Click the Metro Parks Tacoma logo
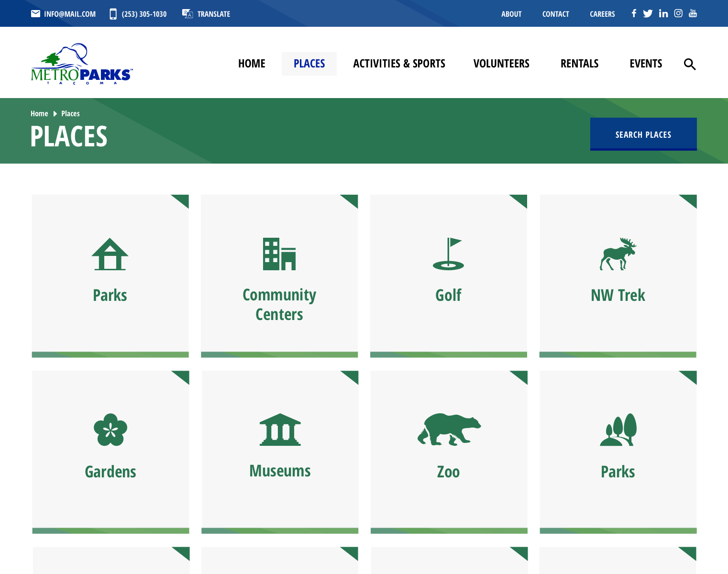The height and width of the screenshot is (574, 728). [x=81, y=64]
